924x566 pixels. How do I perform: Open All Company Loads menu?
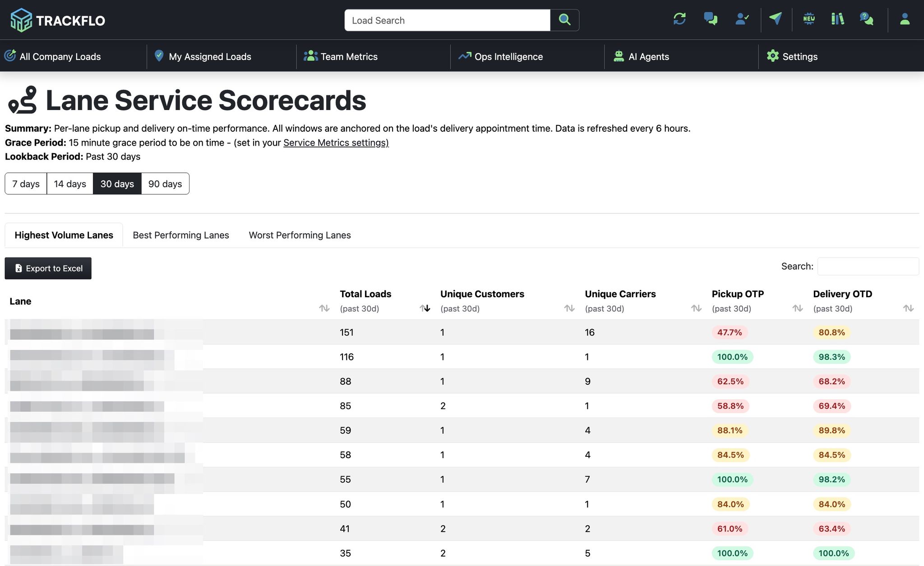point(53,56)
